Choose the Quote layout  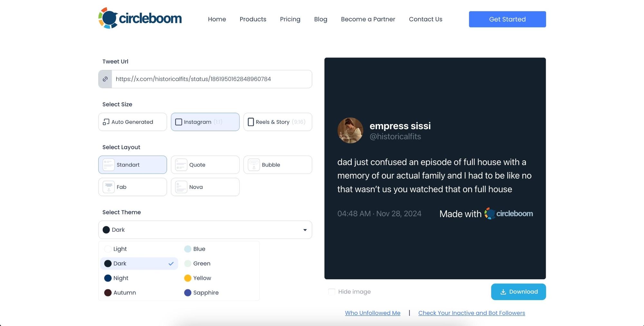[x=205, y=165]
